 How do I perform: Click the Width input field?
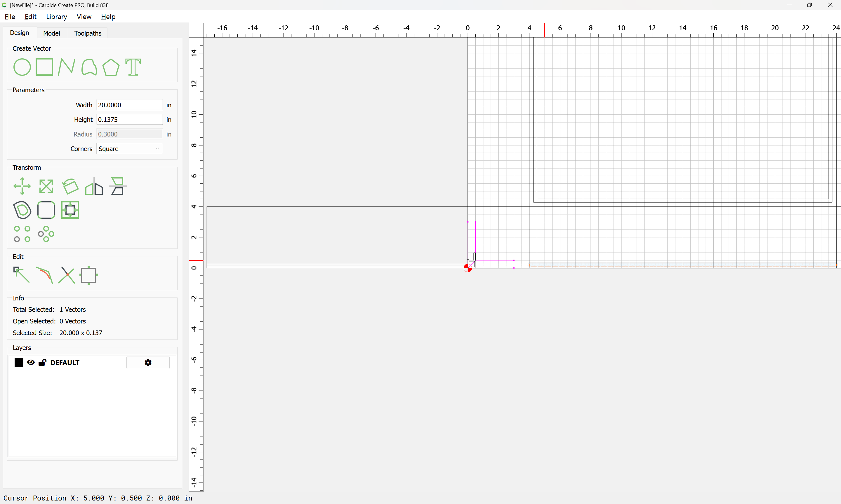pos(129,105)
